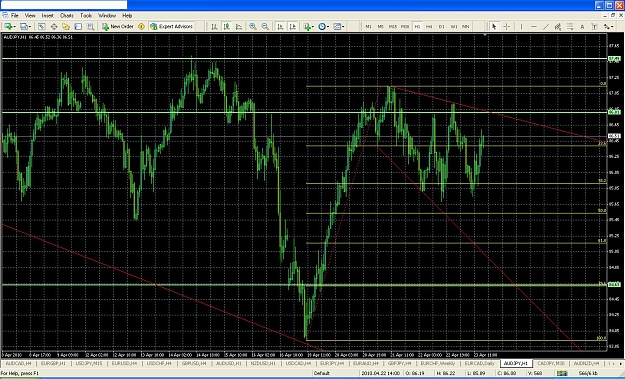Viewport: 625px width, 379px height.
Task: Switch to the AUDCAD,H4 chart tab
Action: click(x=18, y=363)
